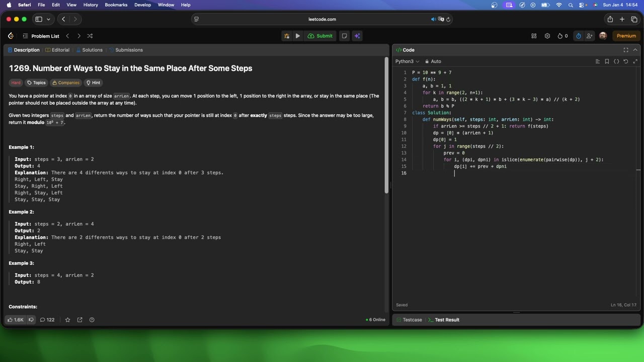Toggle the Auto lock setting
This screenshot has height=362, width=644.
433,61
